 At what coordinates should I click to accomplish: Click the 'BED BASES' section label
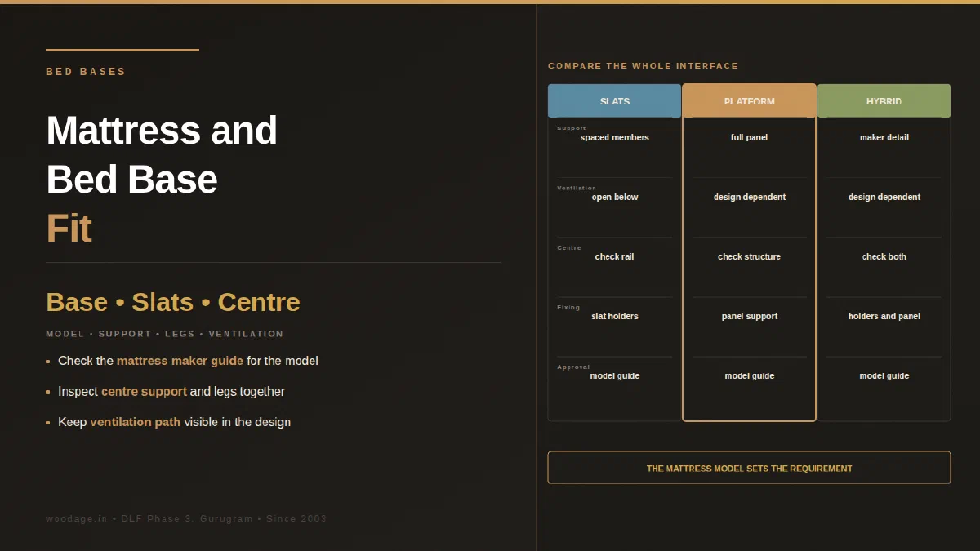pos(86,72)
